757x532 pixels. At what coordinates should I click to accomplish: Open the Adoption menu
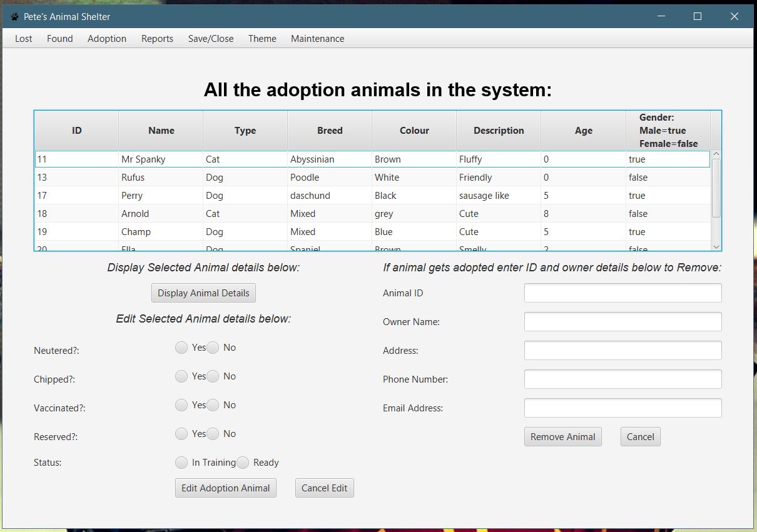pos(106,39)
